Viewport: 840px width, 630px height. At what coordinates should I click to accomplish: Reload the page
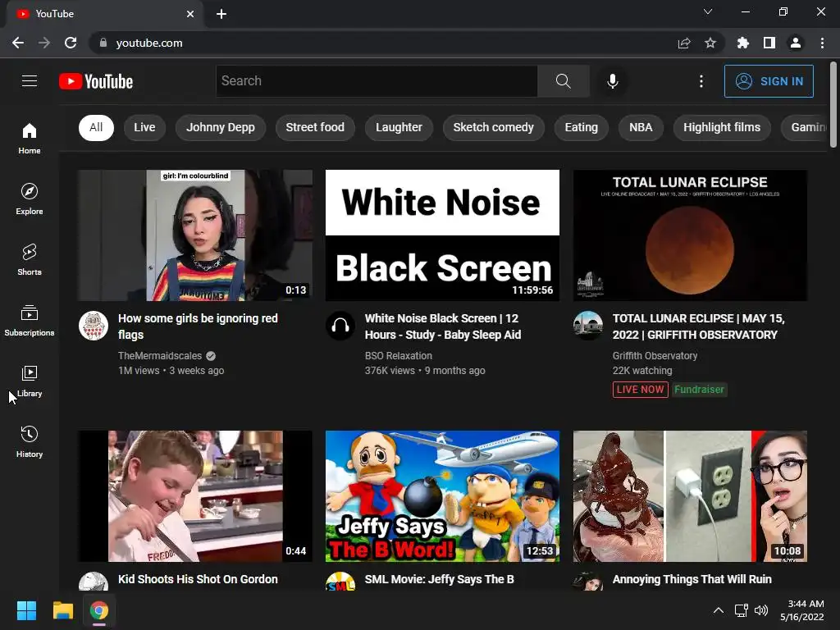tap(71, 43)
